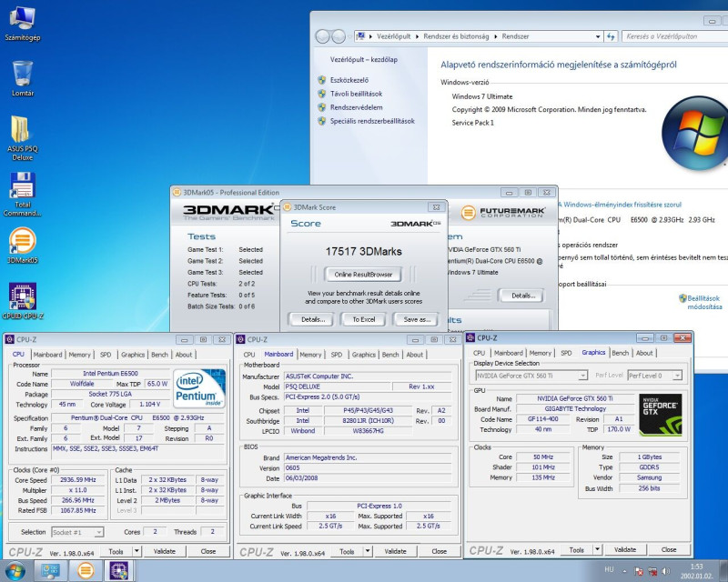Image resolution: width=728 pixels, height=582 pixels.
Task: Click the Windows Start orb
Action: click(x=15, y=571)
